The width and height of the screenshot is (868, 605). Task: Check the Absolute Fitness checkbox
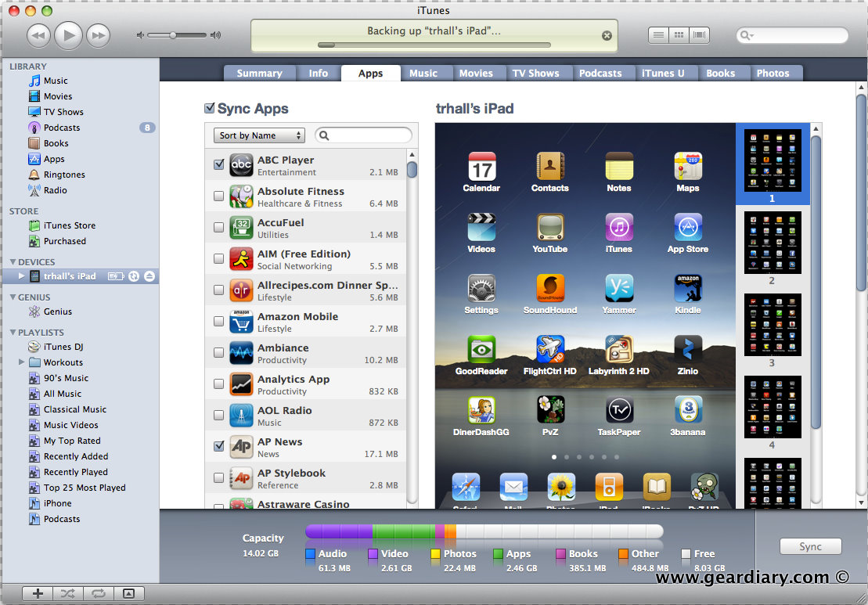[218, 196]
